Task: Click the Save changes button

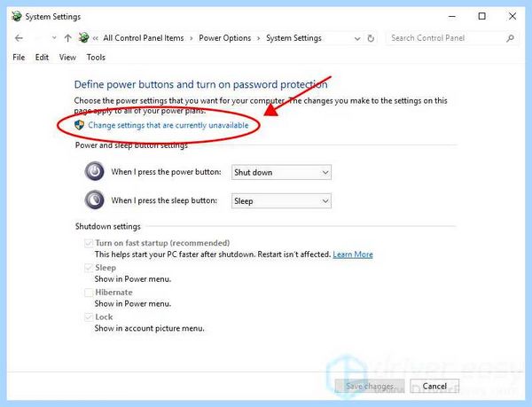Action: pyautogui.click(x=370, y=386)
